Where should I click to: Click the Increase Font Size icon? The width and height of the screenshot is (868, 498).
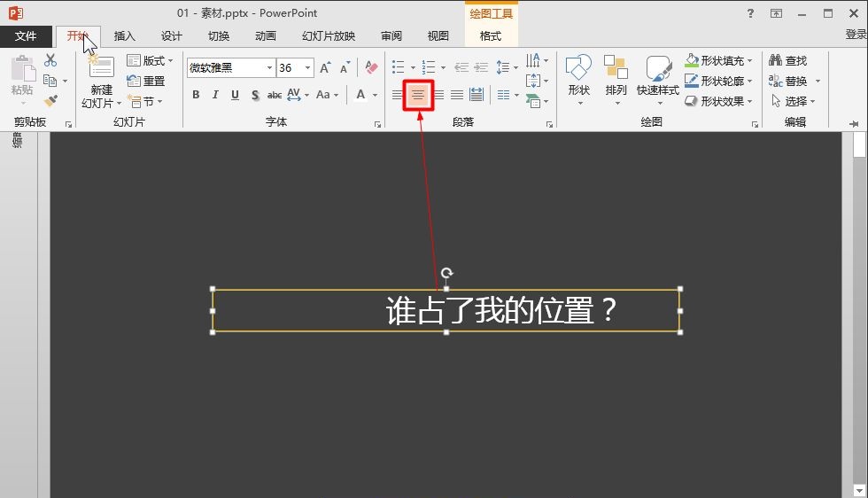[325, 68]
